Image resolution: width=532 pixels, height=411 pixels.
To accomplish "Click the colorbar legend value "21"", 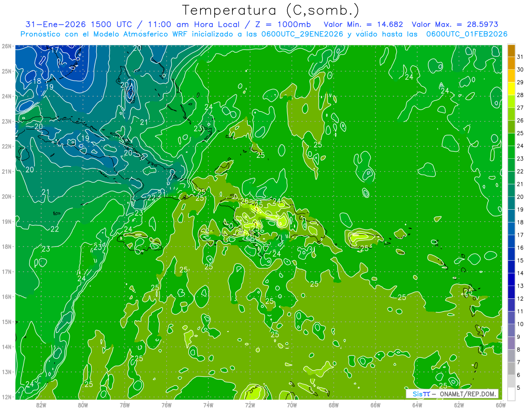I will pyautogui.click(x=520, y=184).
